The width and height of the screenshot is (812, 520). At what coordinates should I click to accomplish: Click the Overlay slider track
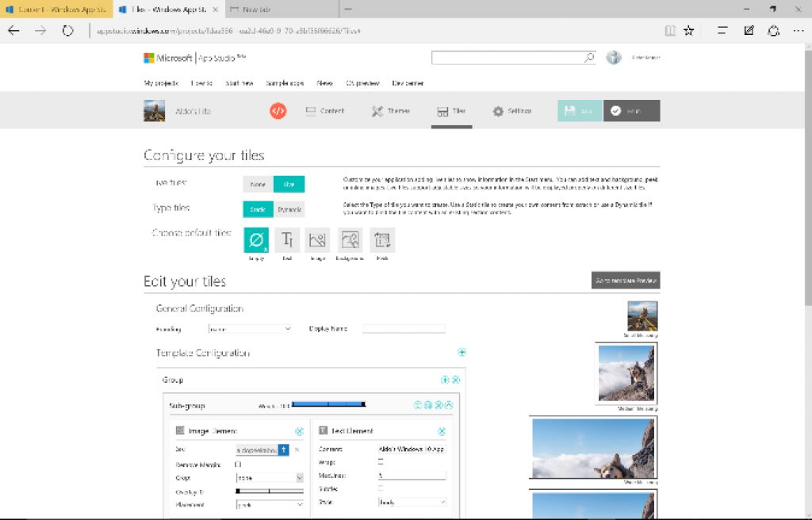270,491
